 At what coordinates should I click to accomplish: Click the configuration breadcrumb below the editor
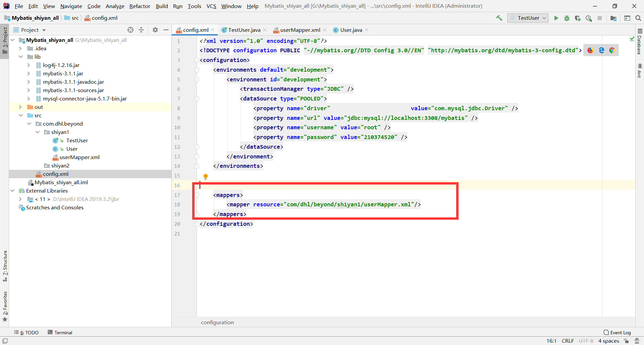[217, 322]
